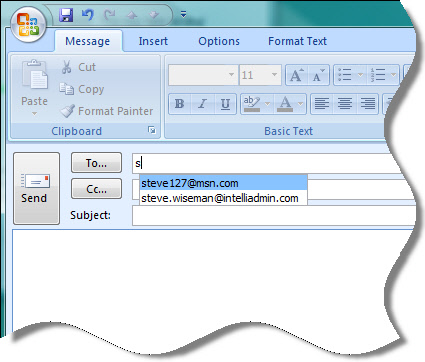The height and width of the screenshot is (362, 425).
Task: Align text left
Action: [x=322, y=104]
